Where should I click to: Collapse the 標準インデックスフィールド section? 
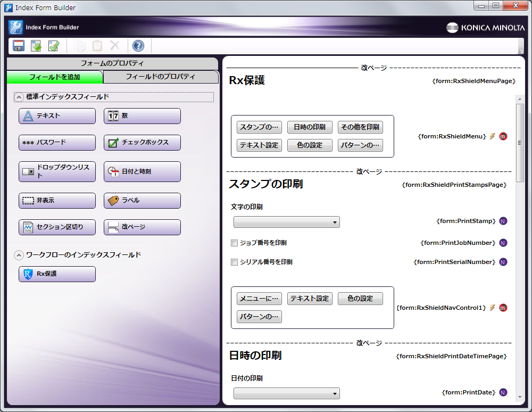point(19,97)
